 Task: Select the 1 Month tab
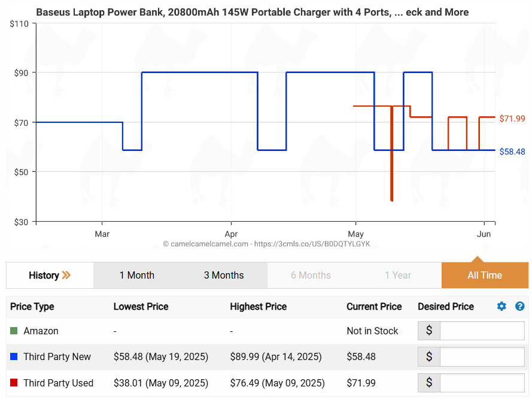[136, 276]
